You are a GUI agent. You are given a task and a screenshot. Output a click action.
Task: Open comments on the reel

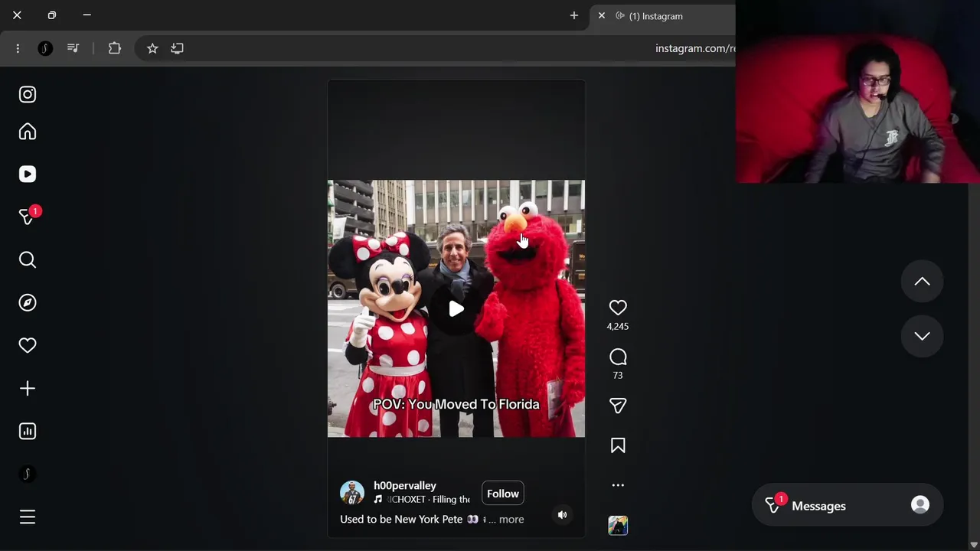618,357
